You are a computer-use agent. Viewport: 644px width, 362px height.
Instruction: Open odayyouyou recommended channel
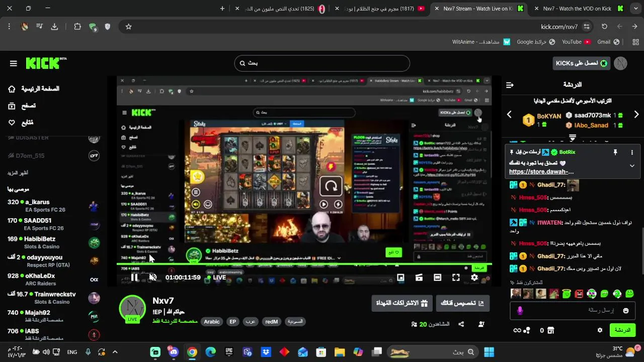(x=54, y=261)
